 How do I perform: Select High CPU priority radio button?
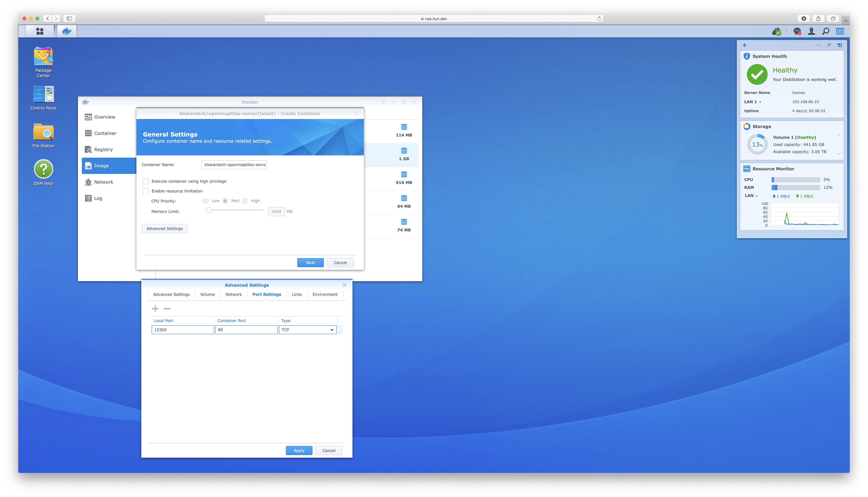pyautogui.click(x=245, y=201)
